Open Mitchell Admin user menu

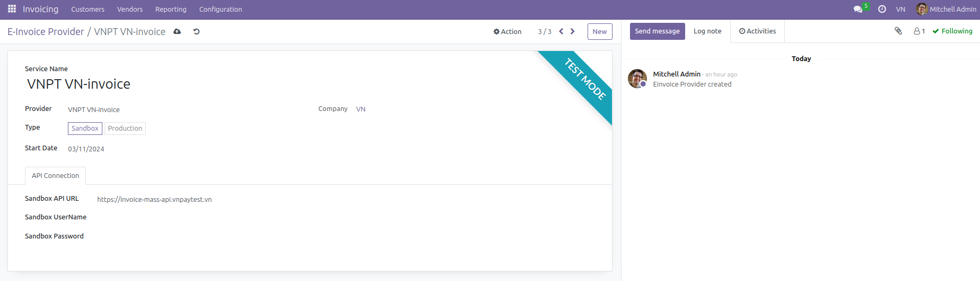coord(946,9)
